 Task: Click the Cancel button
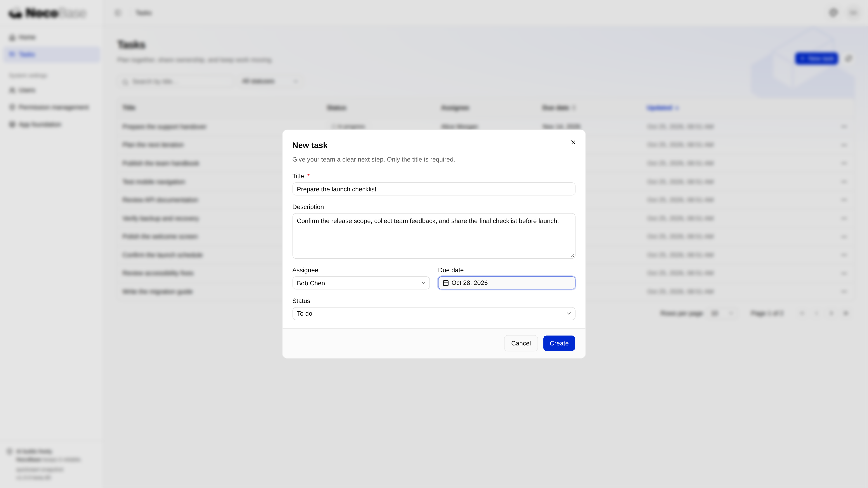click(521, 343)
